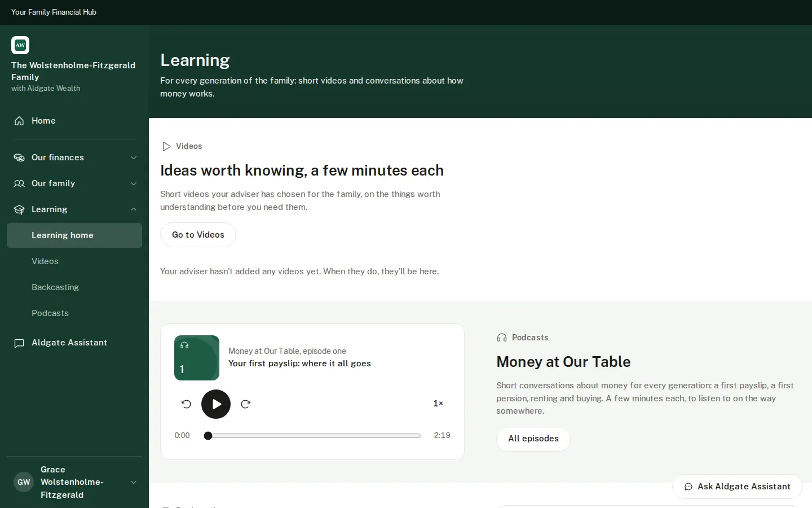Click the Our family people icon

(x=19, y=183)
